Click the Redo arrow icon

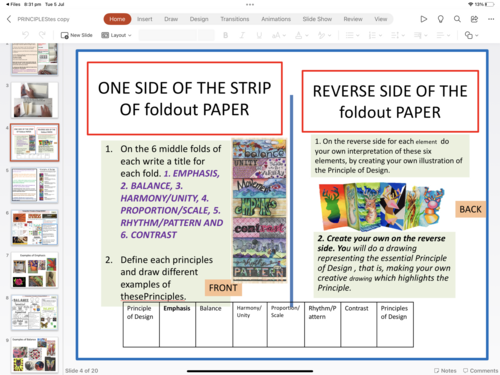coord(42,35)
